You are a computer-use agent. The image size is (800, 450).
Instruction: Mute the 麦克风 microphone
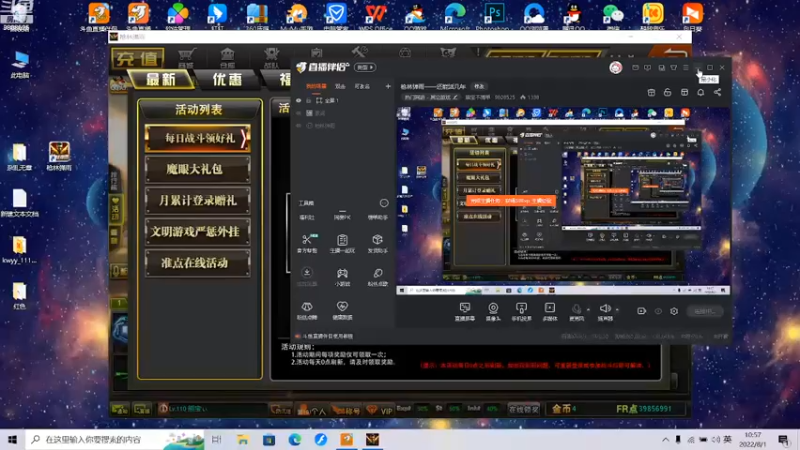577,311
